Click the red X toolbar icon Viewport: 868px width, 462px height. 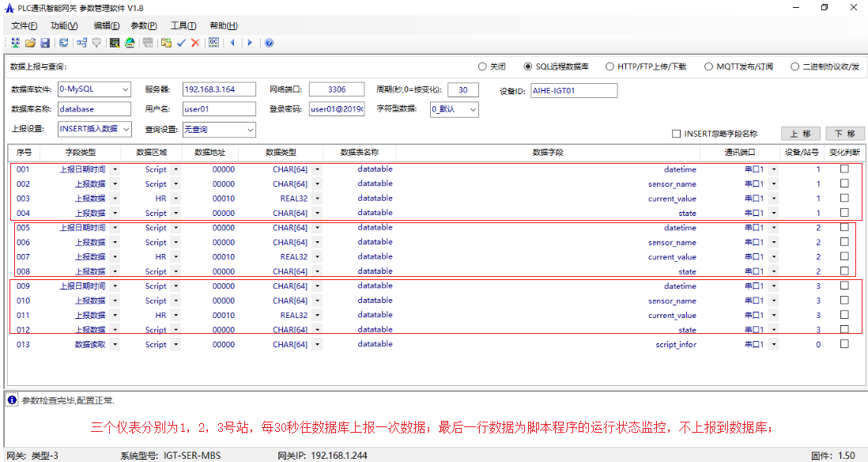[x=195, y=43]
